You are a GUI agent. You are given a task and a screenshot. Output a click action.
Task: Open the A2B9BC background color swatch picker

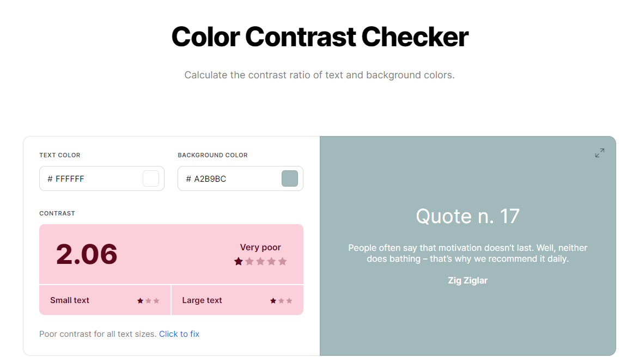(x=289, y=178)
